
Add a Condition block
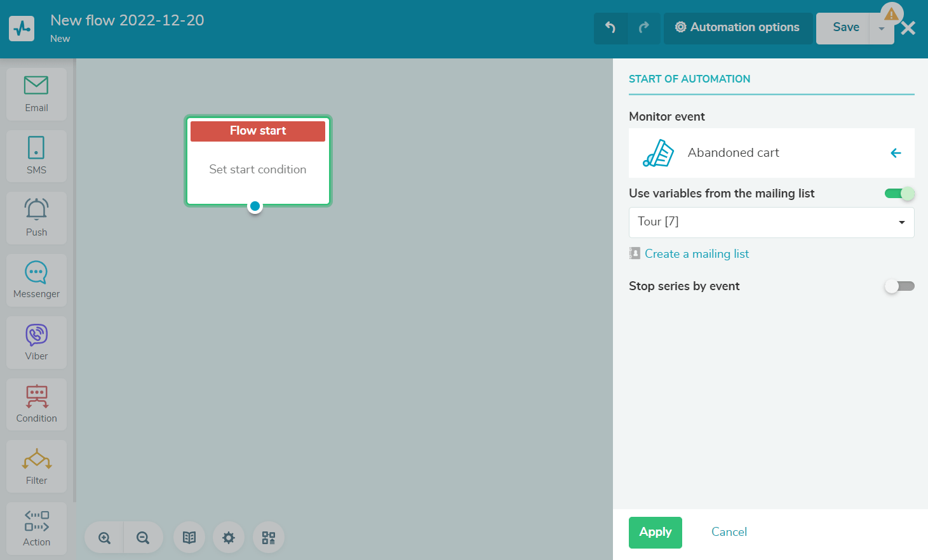tap(36, 404)
